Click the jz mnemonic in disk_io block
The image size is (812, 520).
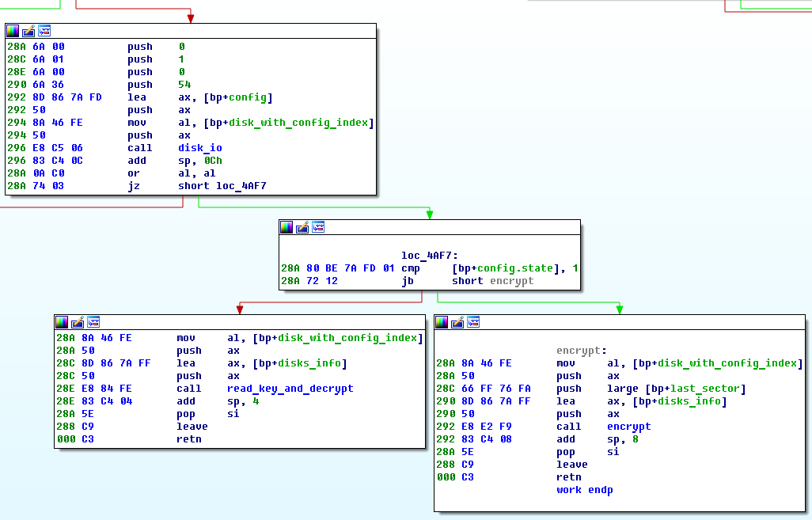[134, 186]
